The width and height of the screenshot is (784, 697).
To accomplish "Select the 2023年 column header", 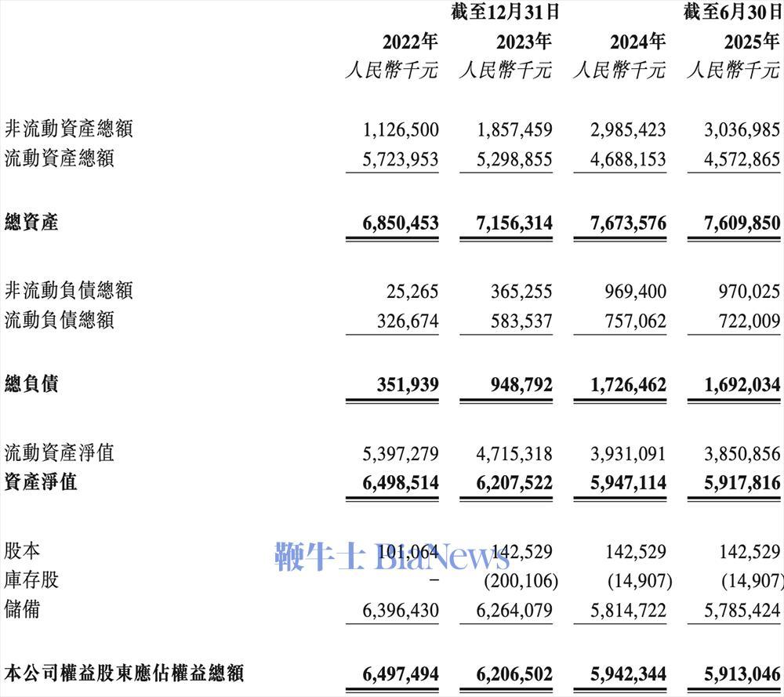I will 523,41.
